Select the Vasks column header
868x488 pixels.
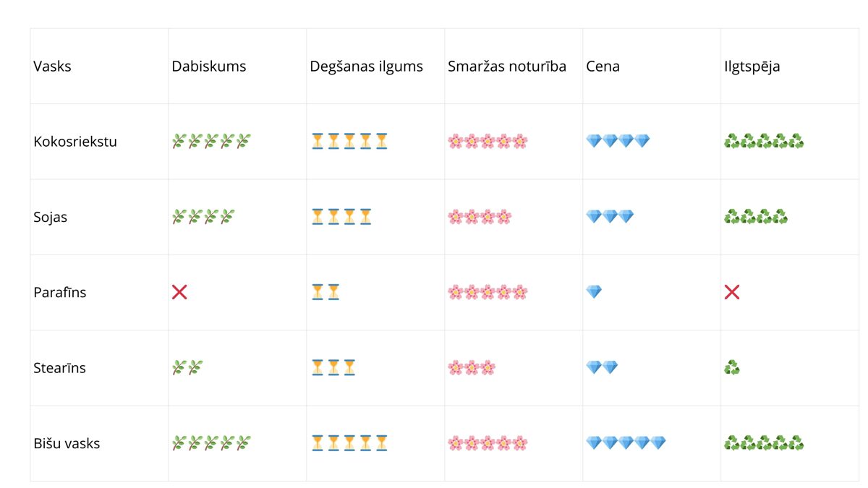pos(52,67)
